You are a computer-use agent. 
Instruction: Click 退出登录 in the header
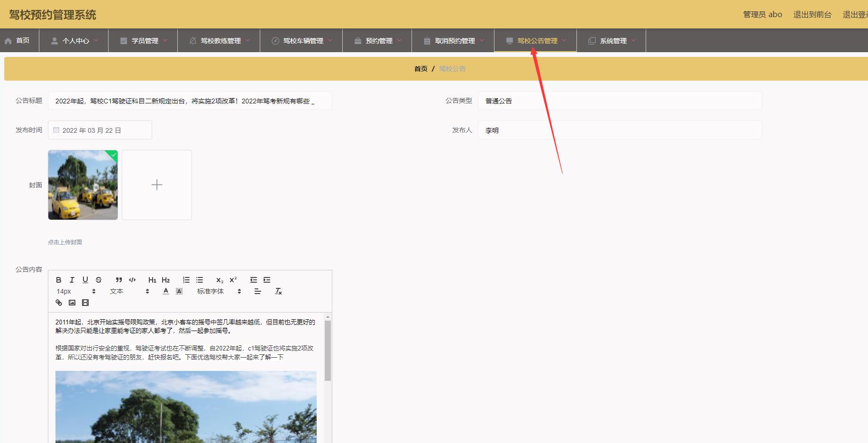coord(855,15)
